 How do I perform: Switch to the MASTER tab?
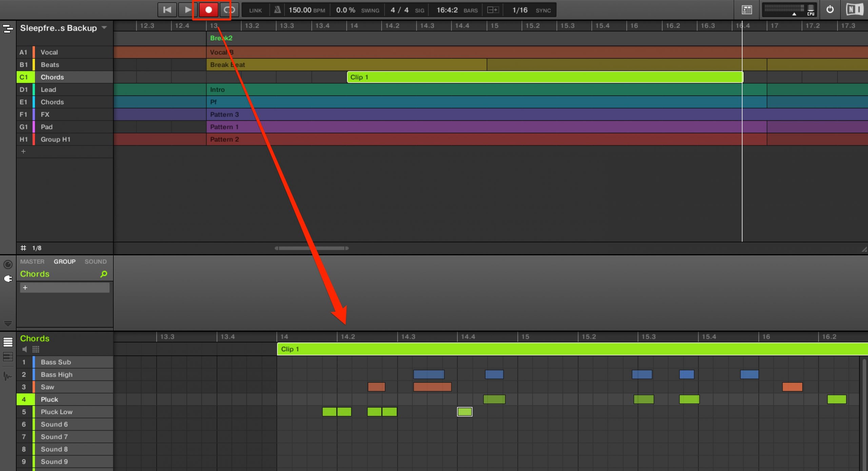point(32,262)
